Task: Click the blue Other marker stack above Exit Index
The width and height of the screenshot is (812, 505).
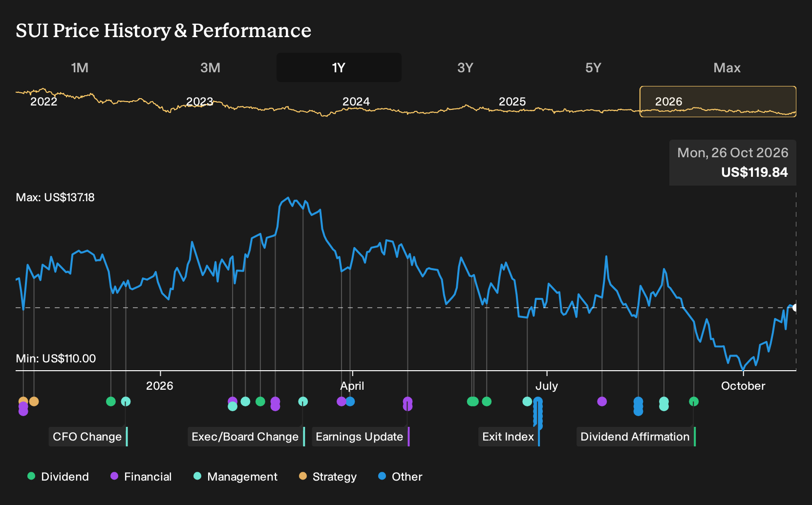Action: [x=538, y=414]
